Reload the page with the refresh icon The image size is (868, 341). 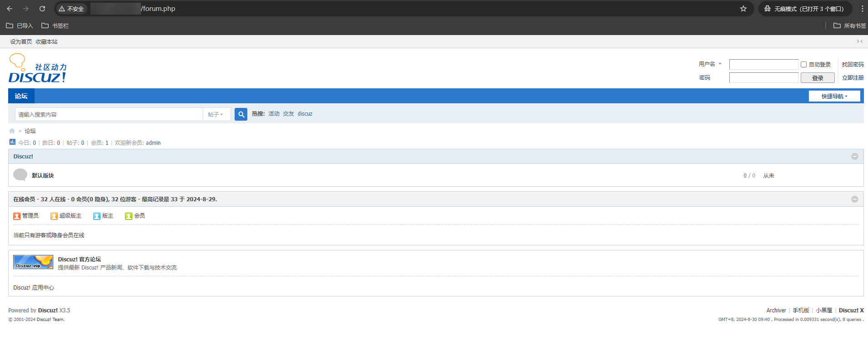[42, 9]
